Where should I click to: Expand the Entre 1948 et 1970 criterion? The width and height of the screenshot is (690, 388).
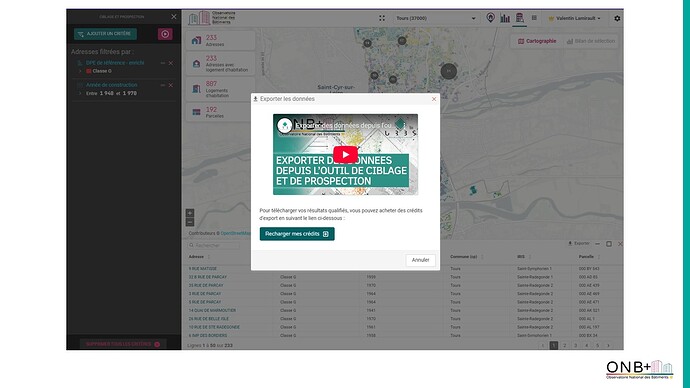(80, 93)
